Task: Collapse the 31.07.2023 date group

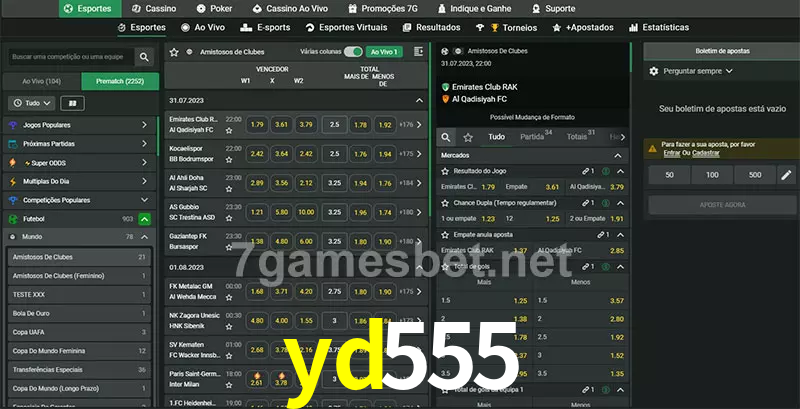Action: [x=419, y=101]
